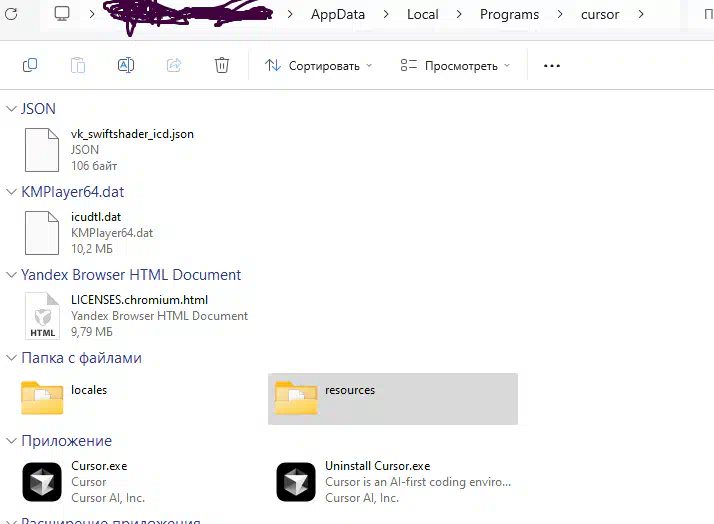Image resolution: width=714 pixels, height=524 pixels.
Task: Click the 9,79 МБ size text
Action: click(92, 331)
